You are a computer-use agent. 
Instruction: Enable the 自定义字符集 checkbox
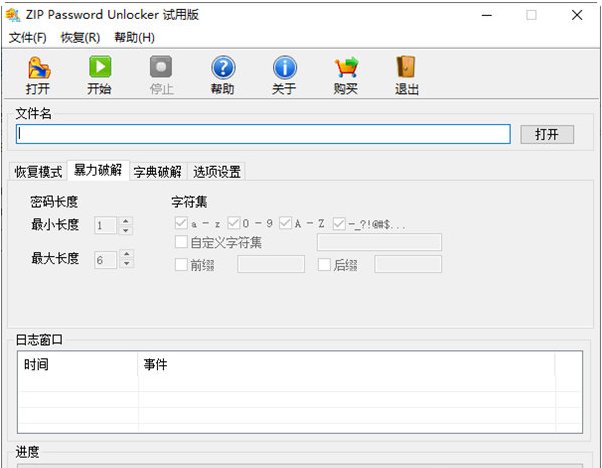coord(181,242)
